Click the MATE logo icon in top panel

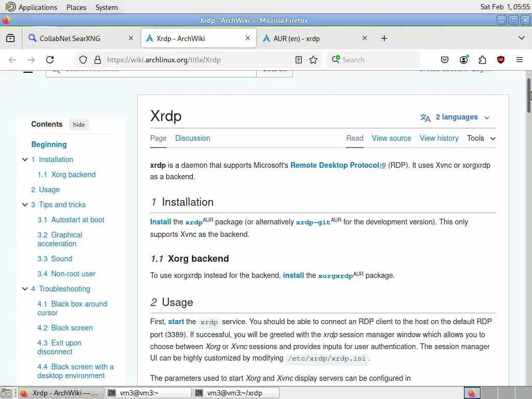pos(10,7)
